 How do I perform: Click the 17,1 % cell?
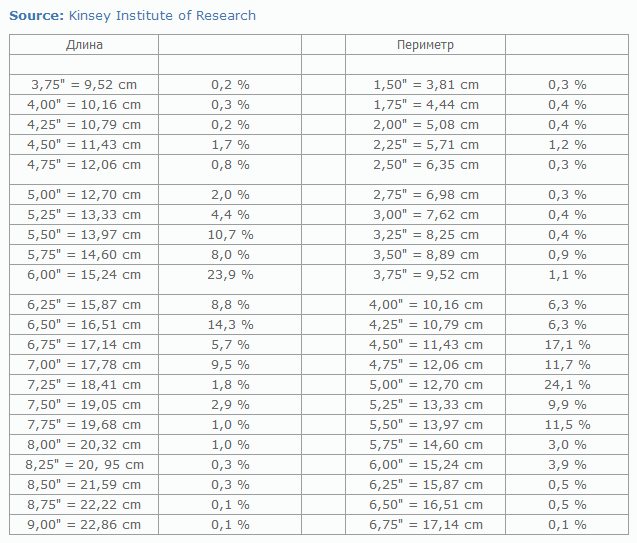(x=567, y=344)
